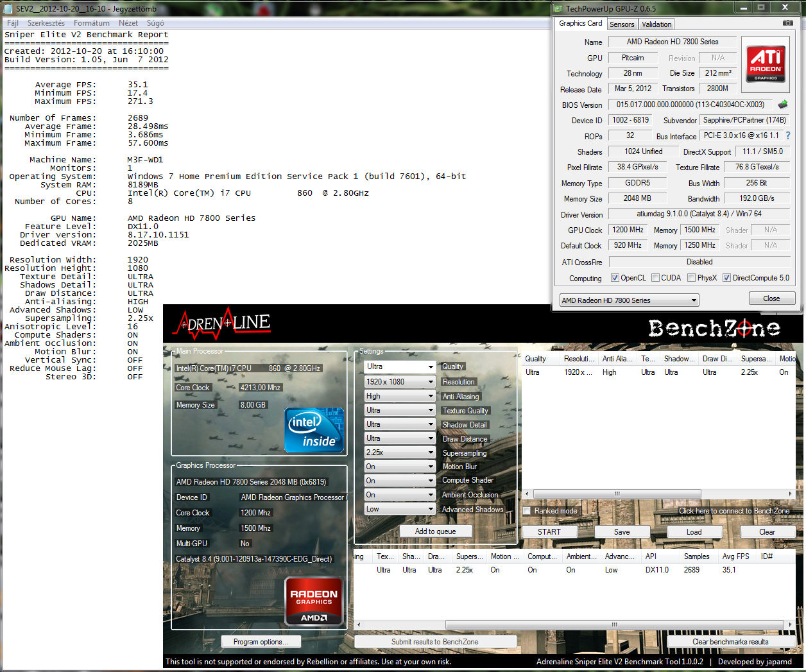Open the Fájl menu in Notepad
Viewport: 806px width, 672px height.
(13, 23)
